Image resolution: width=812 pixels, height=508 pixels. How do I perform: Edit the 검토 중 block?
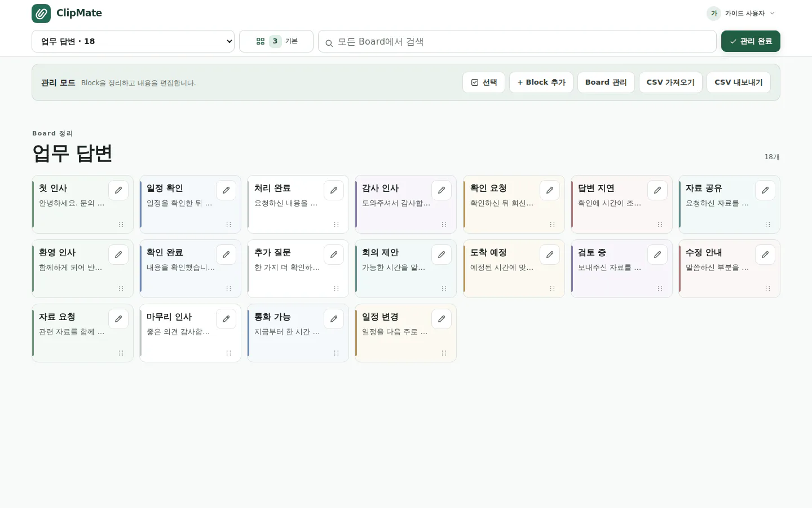click(x=657, y=255)
